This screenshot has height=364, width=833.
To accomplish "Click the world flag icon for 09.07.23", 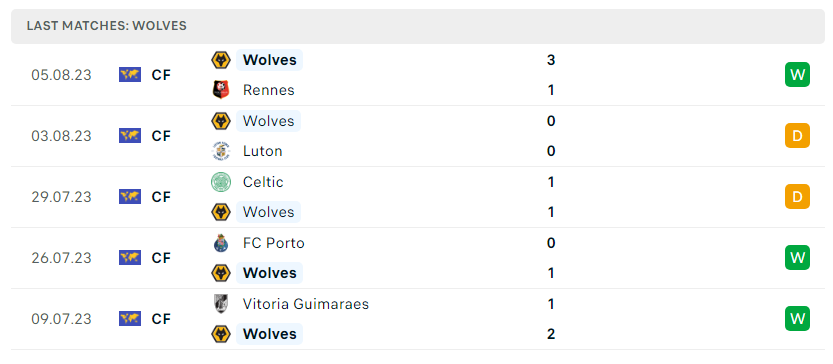I will (x=130, y=319).
